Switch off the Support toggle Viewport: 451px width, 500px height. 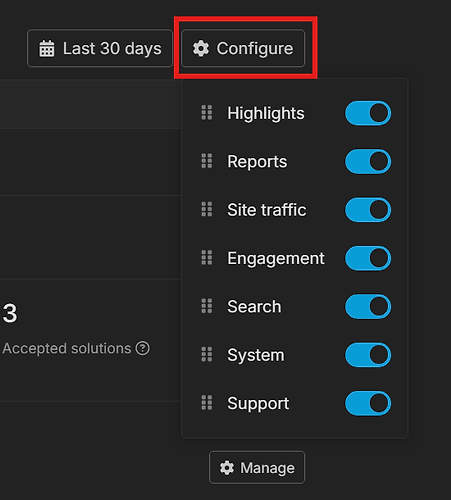point(368,403)
